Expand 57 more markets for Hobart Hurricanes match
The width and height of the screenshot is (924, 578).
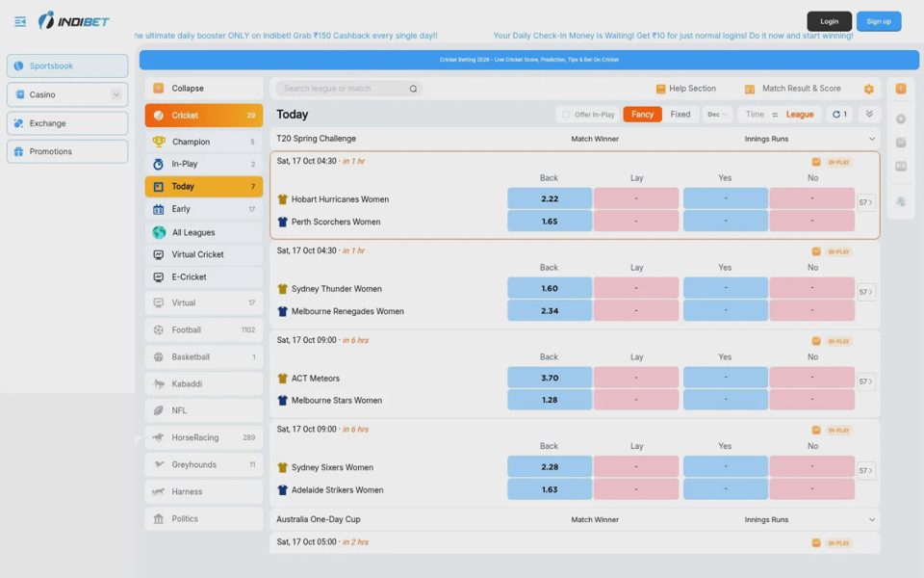coord(865,202)
